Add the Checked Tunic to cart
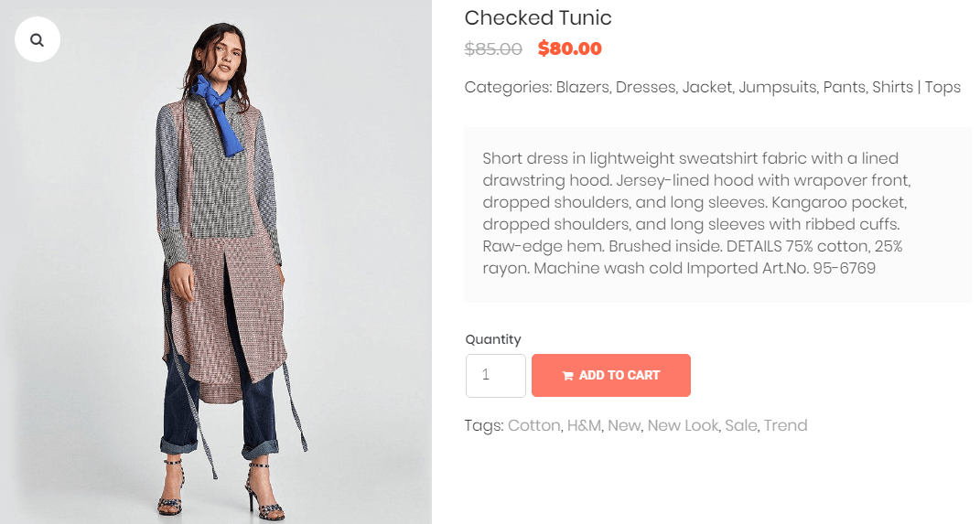This screenshot has height=524, width=980. click(610, 375)
